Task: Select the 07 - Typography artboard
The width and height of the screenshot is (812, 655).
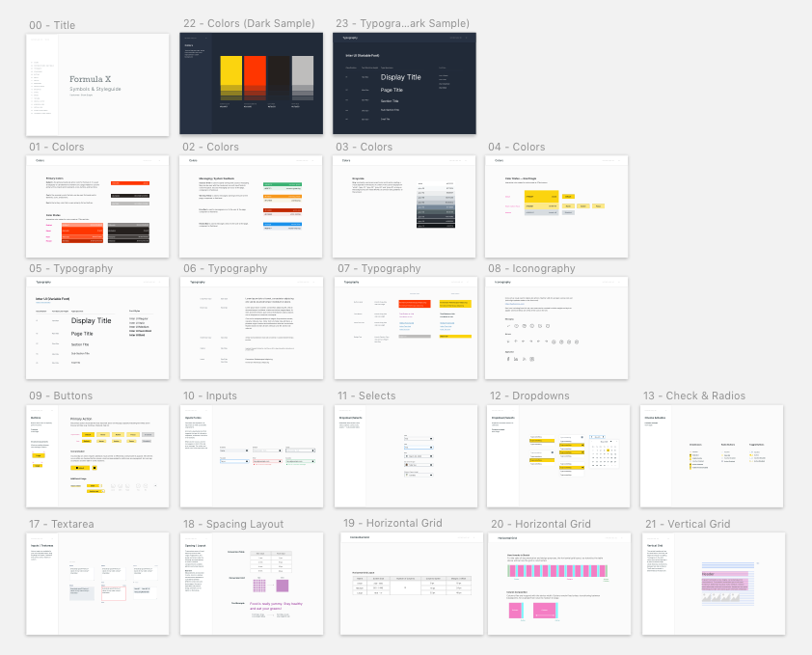Action: tap(406, 328)
